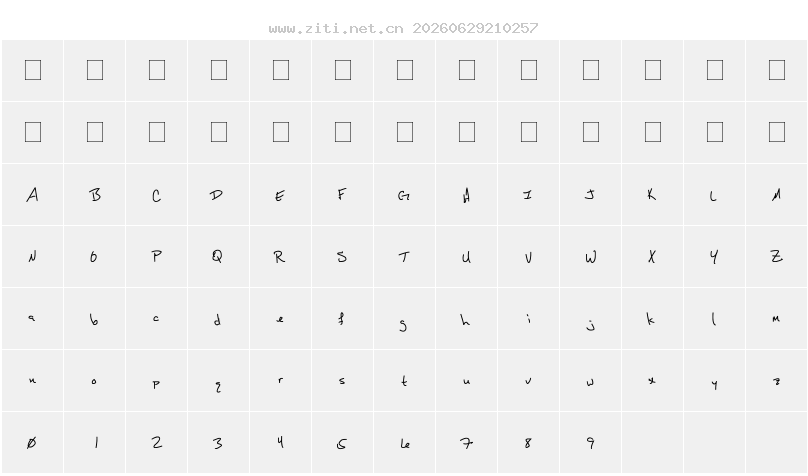The width and height of the screenshot is (808, 476).
Task: Select the uppercase Z glyph
Action: pyautogui.click(x=777, y=256)
